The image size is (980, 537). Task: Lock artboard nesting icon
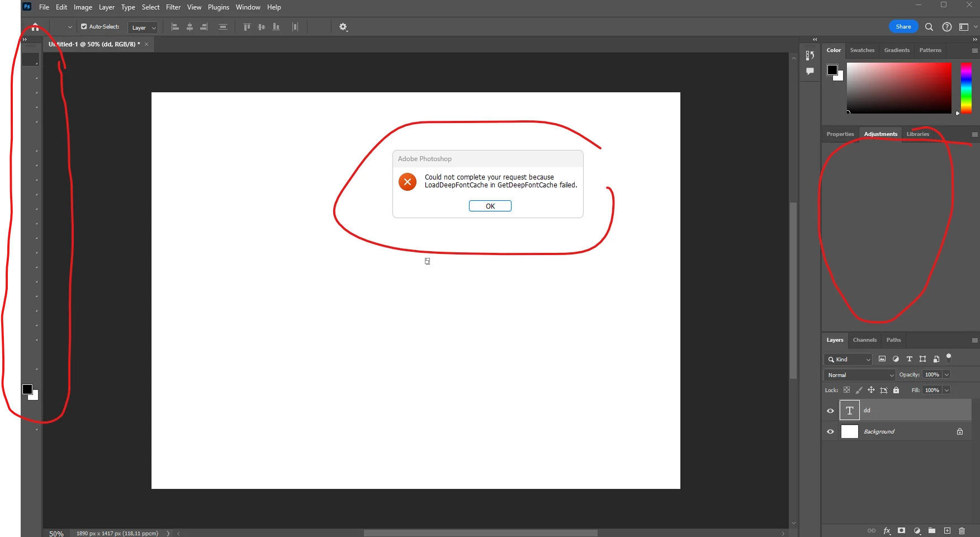tap(884, 390)
